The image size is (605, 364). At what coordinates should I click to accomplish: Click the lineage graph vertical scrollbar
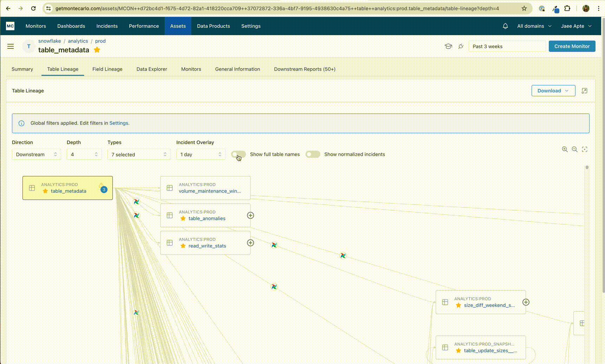pos(587,167)
